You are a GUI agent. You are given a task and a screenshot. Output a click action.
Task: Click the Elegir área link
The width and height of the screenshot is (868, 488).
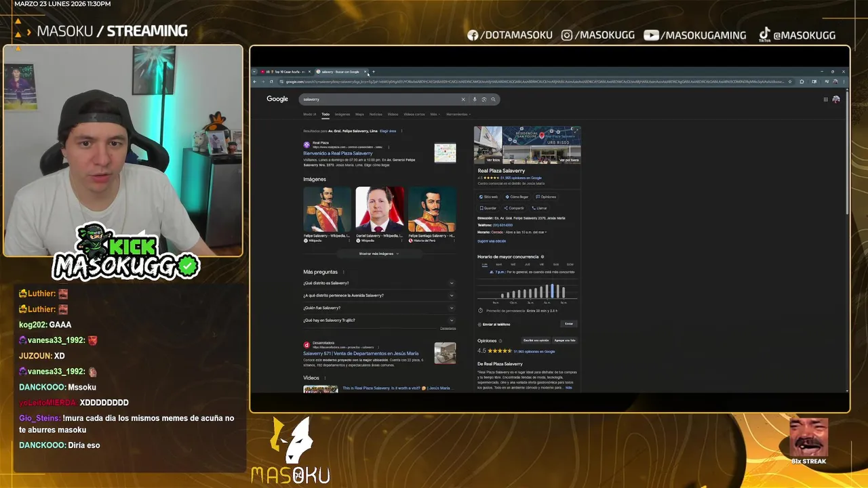click(x=388, y=131)
